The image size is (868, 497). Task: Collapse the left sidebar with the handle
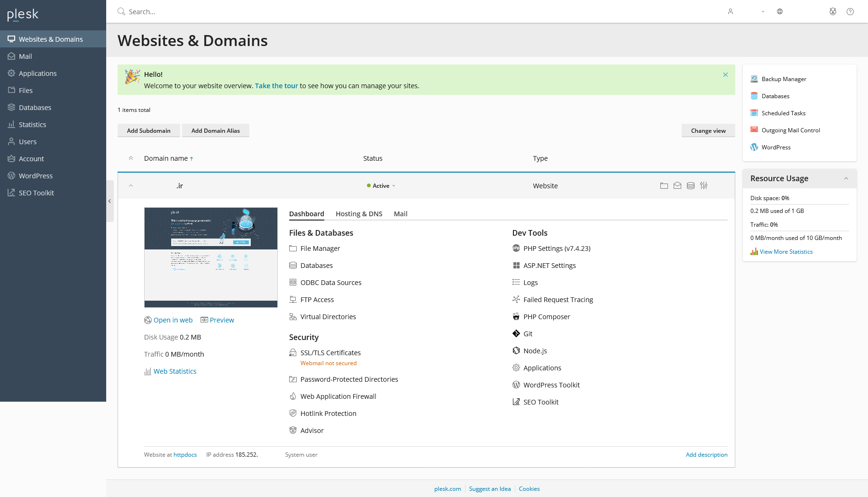pos(110,201)
